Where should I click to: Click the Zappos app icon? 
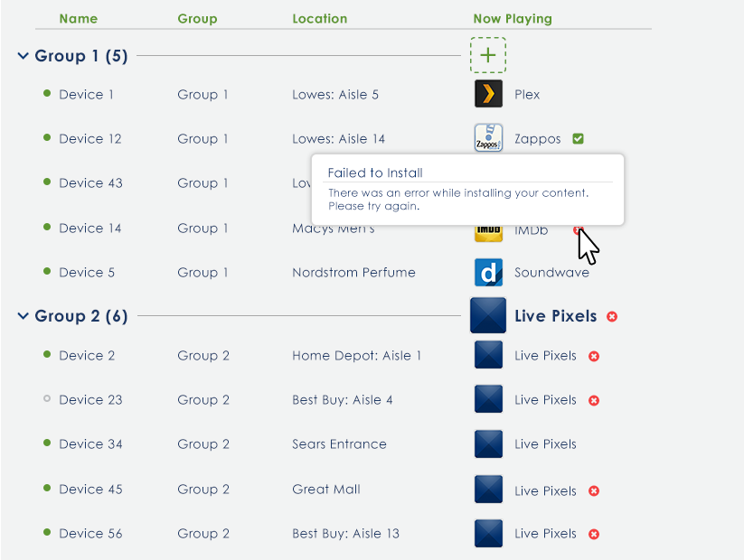(x=488, y=138)
